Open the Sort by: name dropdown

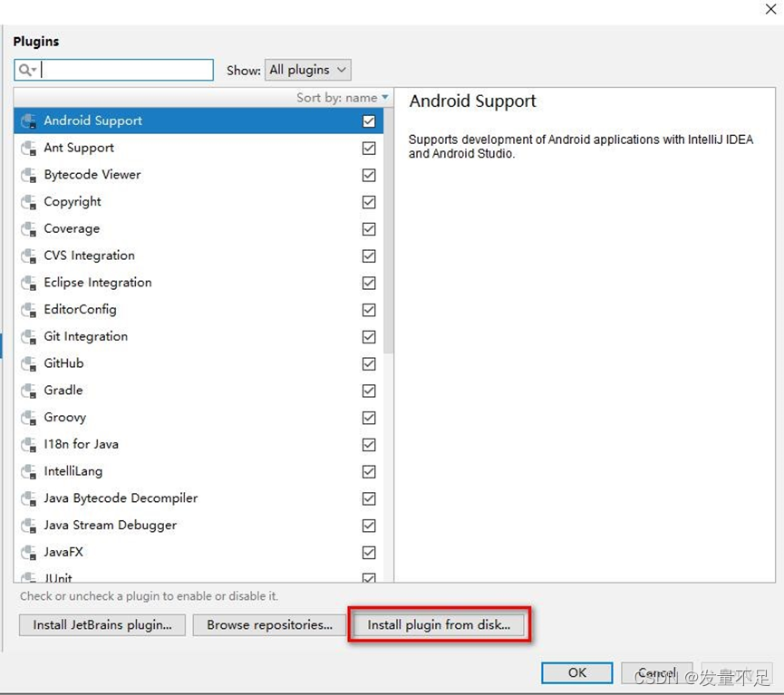[x=343, y=98]
